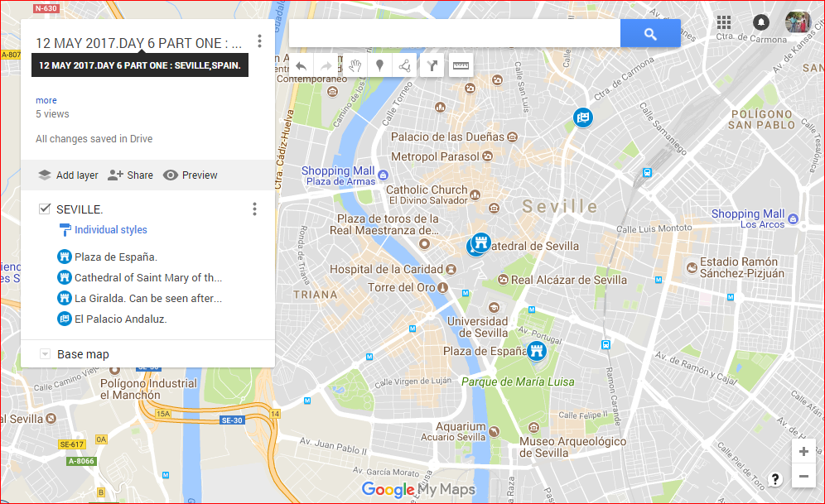Click 'All changes saved in Drive' status

pos(94,139)
